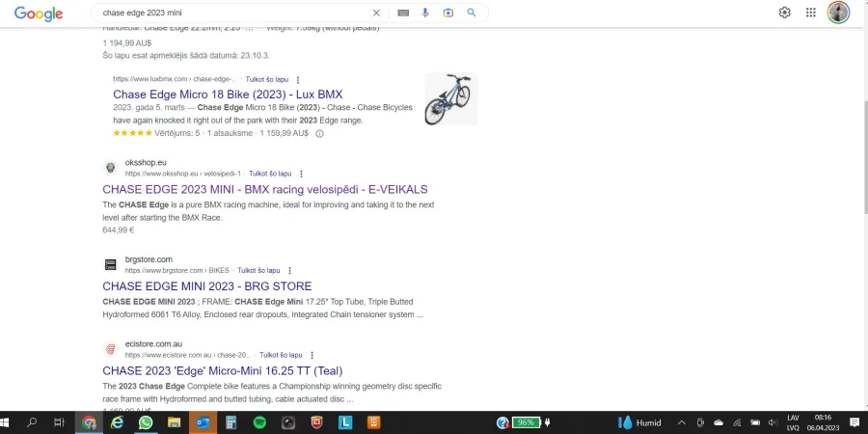This screenshot has width=868, height=434.
Task: Open the notification center icon
Action: click(x=854, y=423)
